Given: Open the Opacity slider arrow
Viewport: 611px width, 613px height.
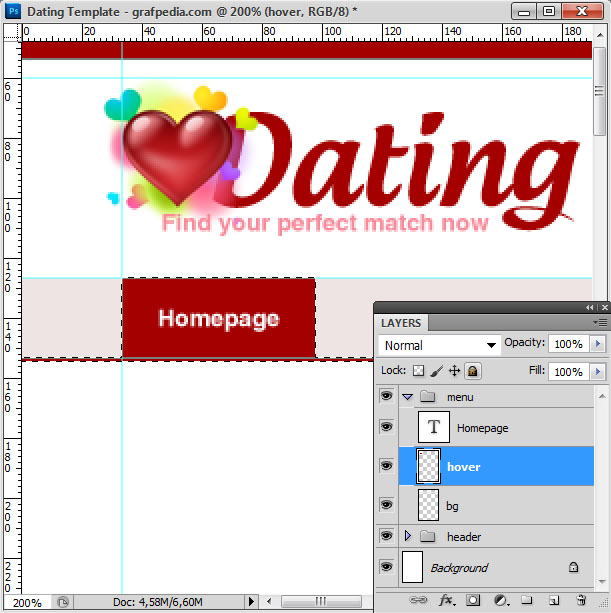Looking at the screenshot, I should tap(598, 344).
